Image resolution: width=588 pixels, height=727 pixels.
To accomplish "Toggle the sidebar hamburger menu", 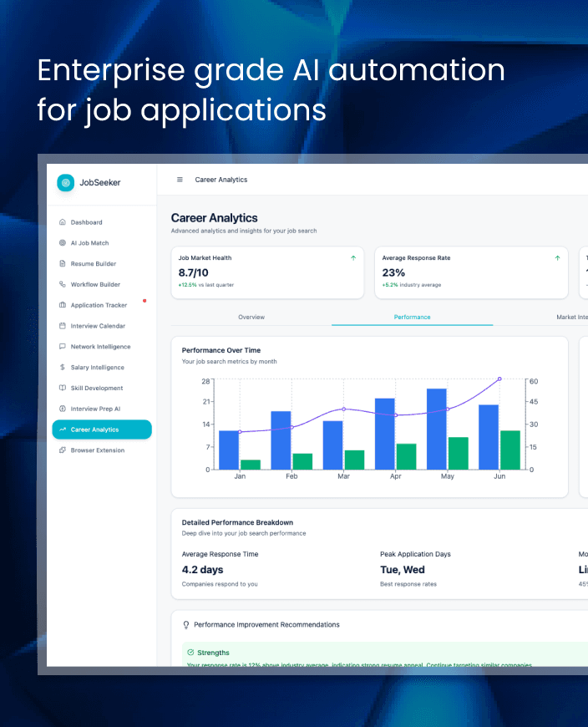I will 180,180.
